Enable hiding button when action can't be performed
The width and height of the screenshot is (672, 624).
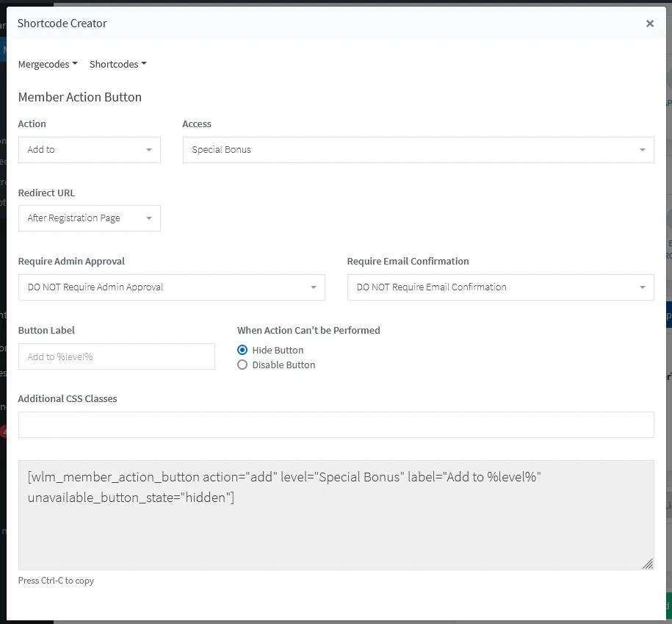coord(242,350)
